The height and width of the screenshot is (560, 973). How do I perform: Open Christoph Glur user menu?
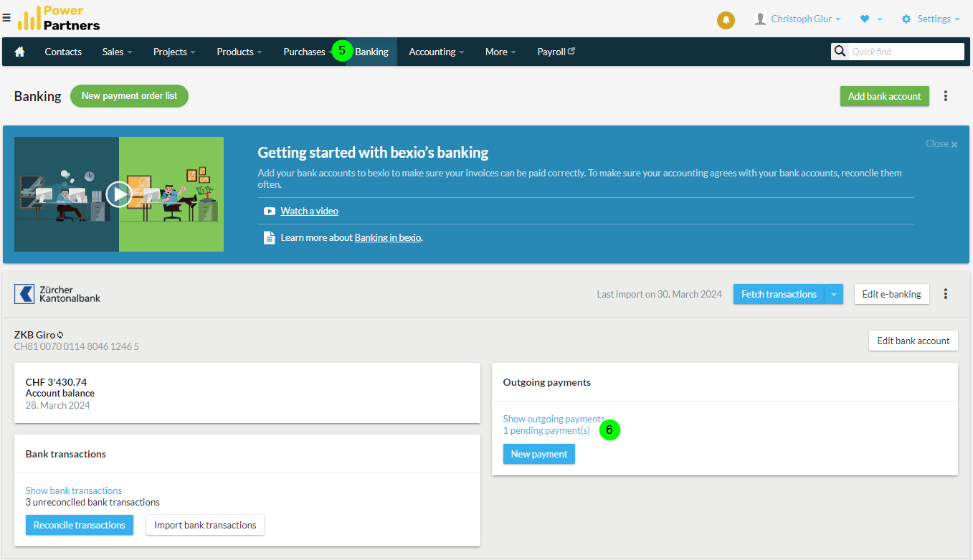click(797, 19)
